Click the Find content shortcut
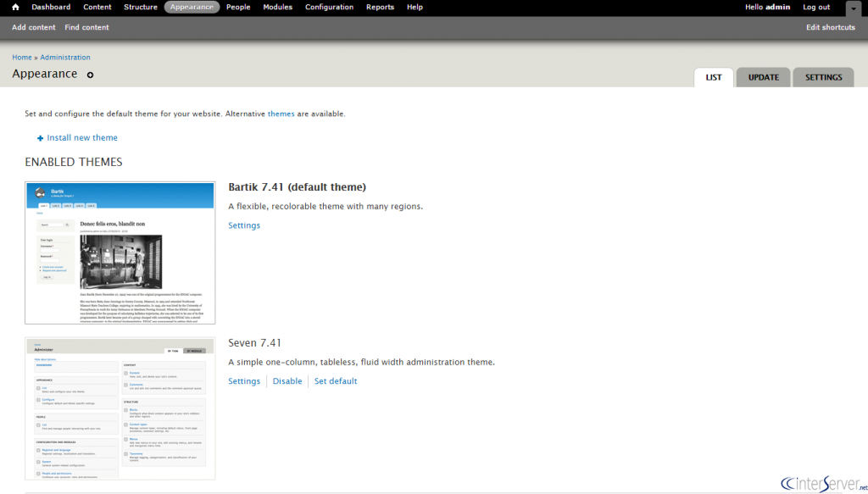Screen dimensions: 868x494 point(87,27)
